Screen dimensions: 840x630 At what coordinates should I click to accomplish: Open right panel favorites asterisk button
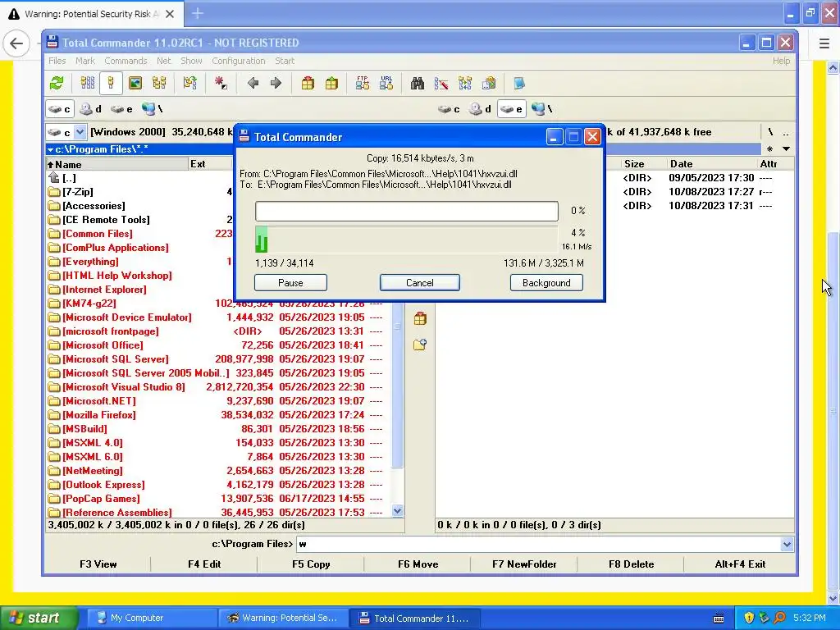tap(769, 149)
